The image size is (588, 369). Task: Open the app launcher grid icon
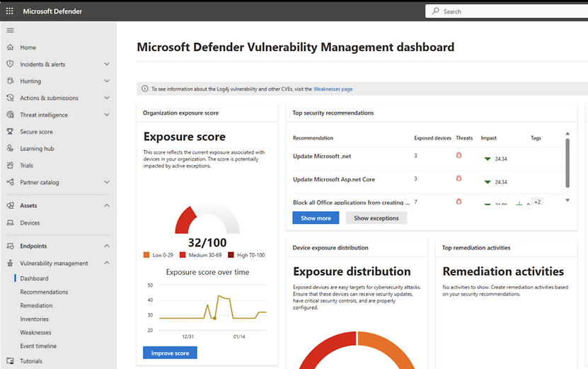[x=10, y=11]
